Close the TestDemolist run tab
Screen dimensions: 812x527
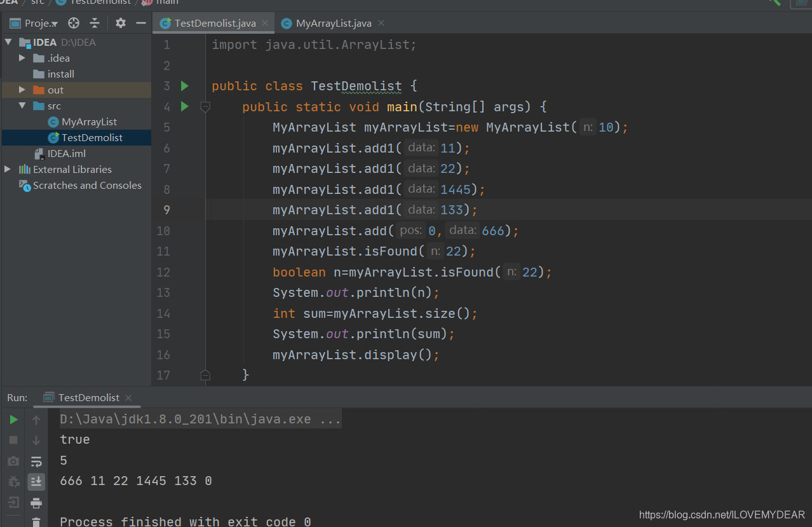coord(129,398)
